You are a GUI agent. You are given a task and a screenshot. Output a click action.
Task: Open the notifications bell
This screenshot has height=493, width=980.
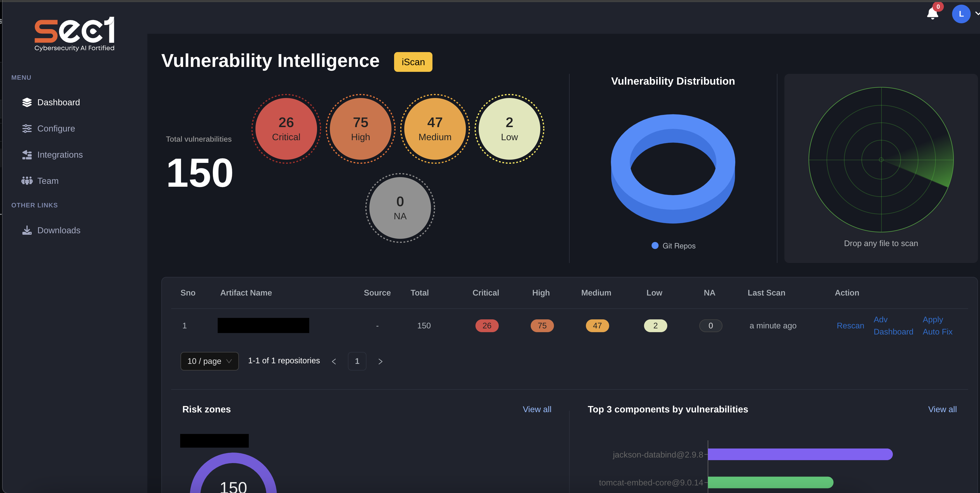pos(932,13)
